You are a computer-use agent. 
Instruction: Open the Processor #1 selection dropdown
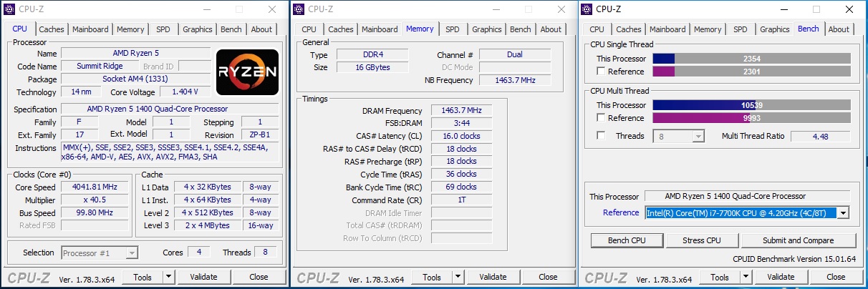click(131, 253)
